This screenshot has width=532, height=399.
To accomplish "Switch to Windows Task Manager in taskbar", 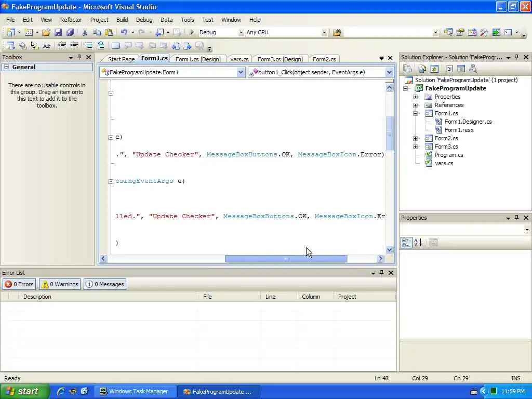I will click(x=135, y=391).
